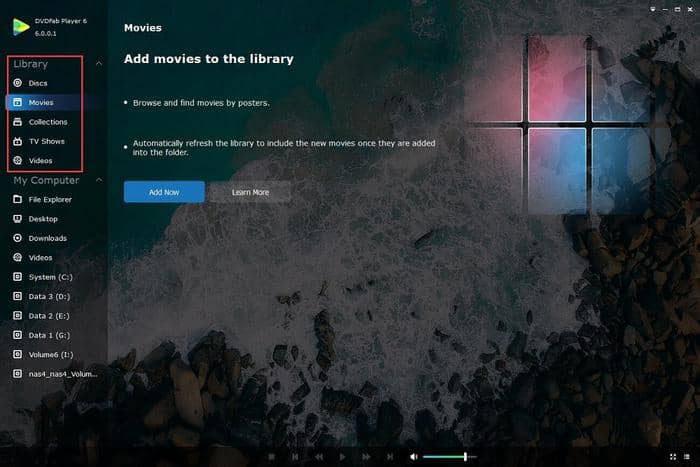The height and width of the screenshot is (467, 700).
Task: Click the Play button in playback controls
Action: tap(342, 457)
